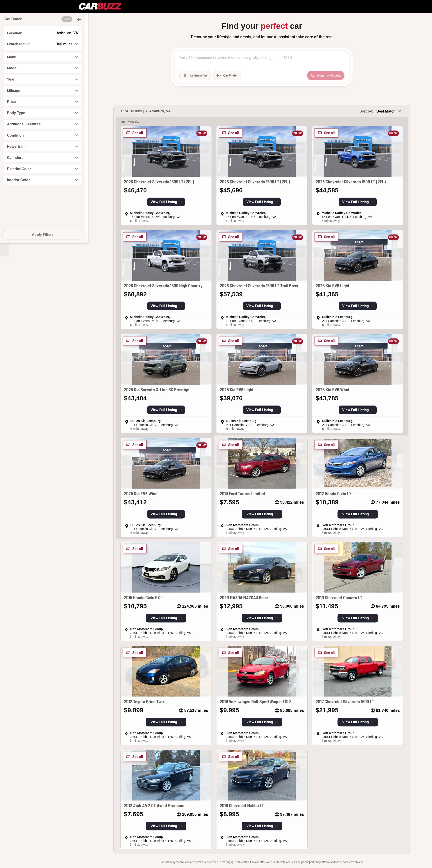Screen dimensions: 432x868
Task: Click the location pin in Ashburn, VA chip
Action: (185, 75)
